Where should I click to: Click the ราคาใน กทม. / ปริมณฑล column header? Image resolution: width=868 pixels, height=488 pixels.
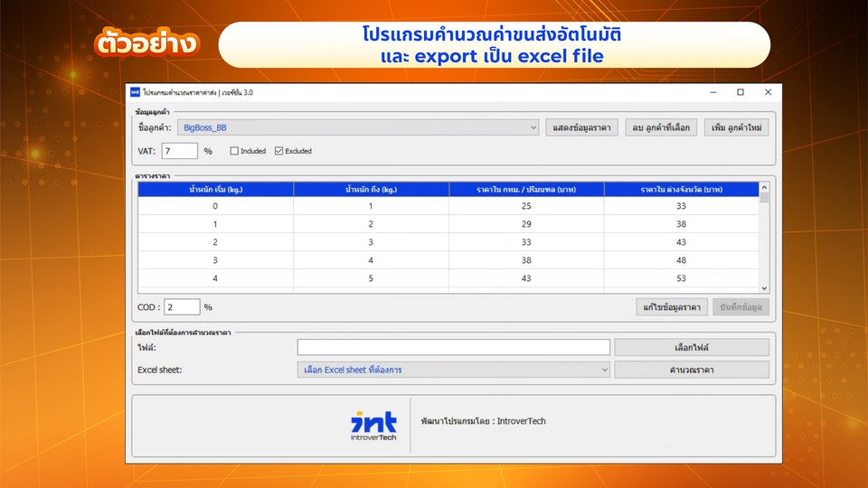tap(526, 189)
